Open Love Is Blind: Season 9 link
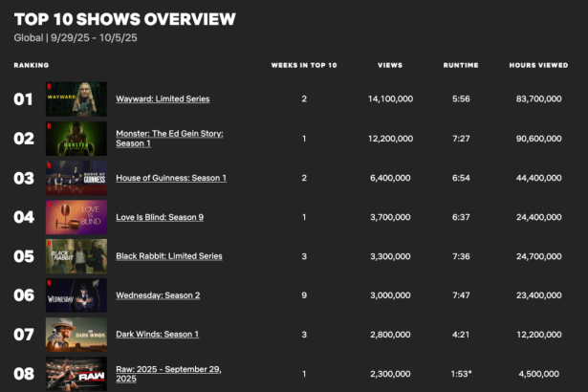The image size is (588, 392). 160,217
